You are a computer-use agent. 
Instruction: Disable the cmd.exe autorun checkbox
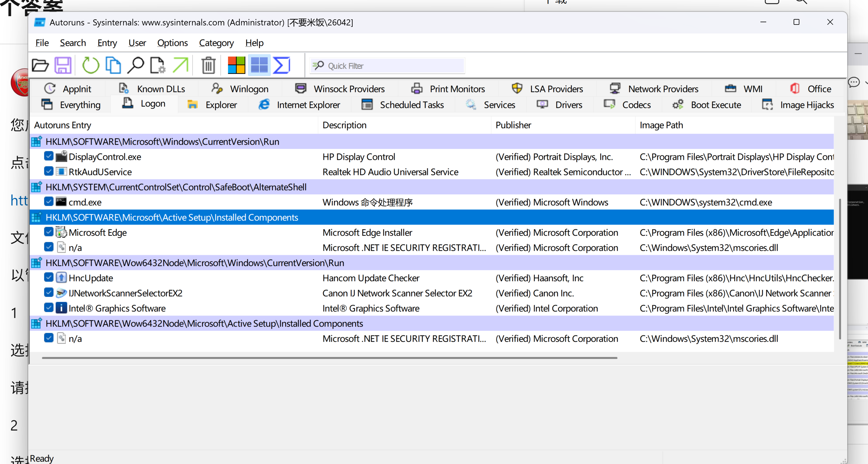(x=48, y=202)
